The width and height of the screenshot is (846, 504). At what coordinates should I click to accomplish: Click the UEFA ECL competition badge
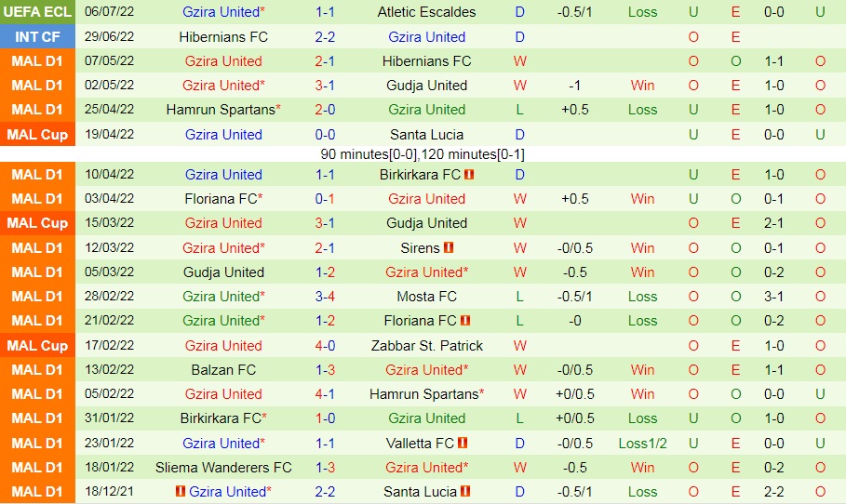click(38, 12)
